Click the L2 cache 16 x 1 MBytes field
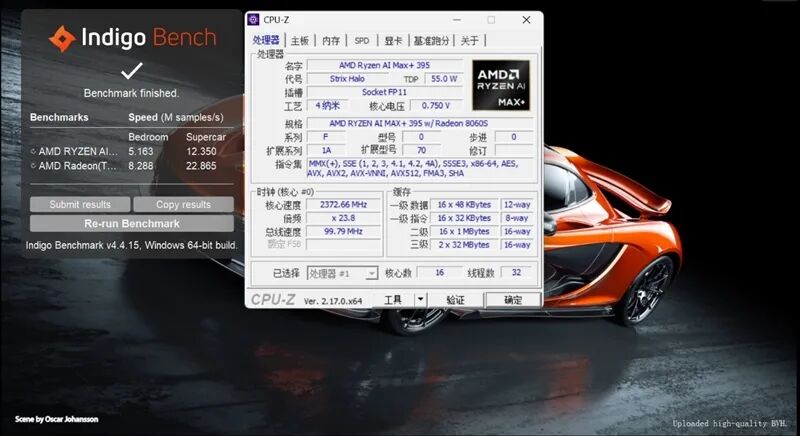 [x=464, y=232]
